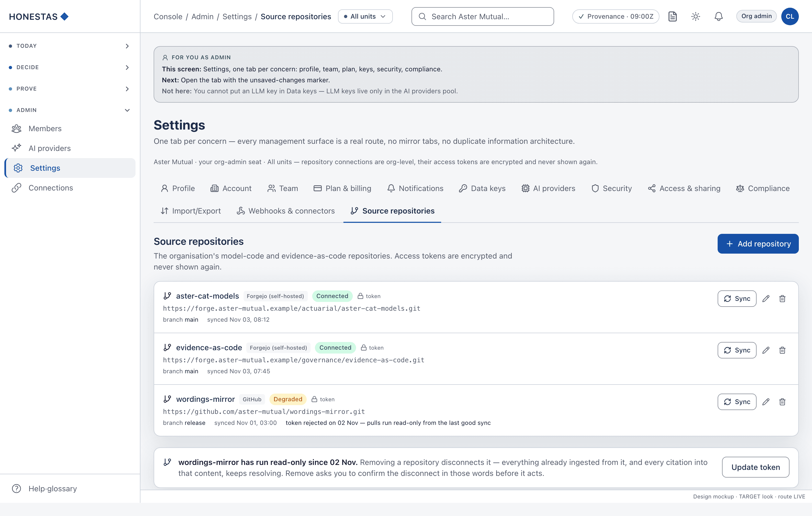Go to Admin in breadcrumb
The image size is (812, 516).
click(x=202, y=16)
